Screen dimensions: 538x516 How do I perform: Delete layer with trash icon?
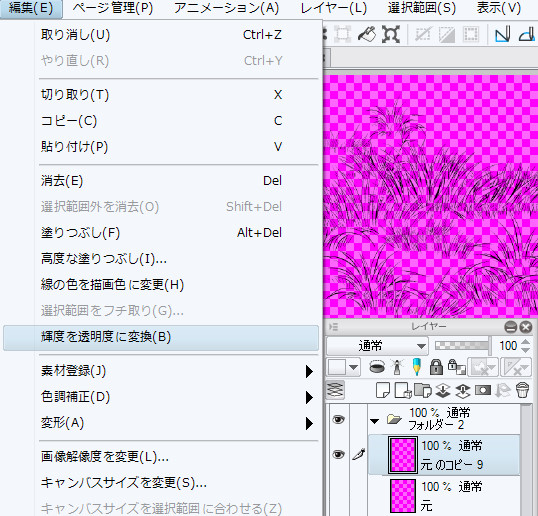(x=523, y=390)
